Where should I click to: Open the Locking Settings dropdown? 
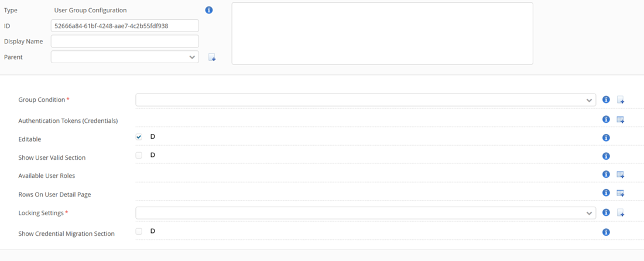pos(365,213)
